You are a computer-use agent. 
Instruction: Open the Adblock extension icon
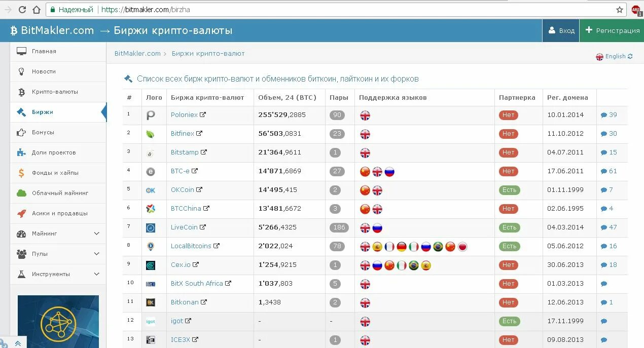(636, 10)
